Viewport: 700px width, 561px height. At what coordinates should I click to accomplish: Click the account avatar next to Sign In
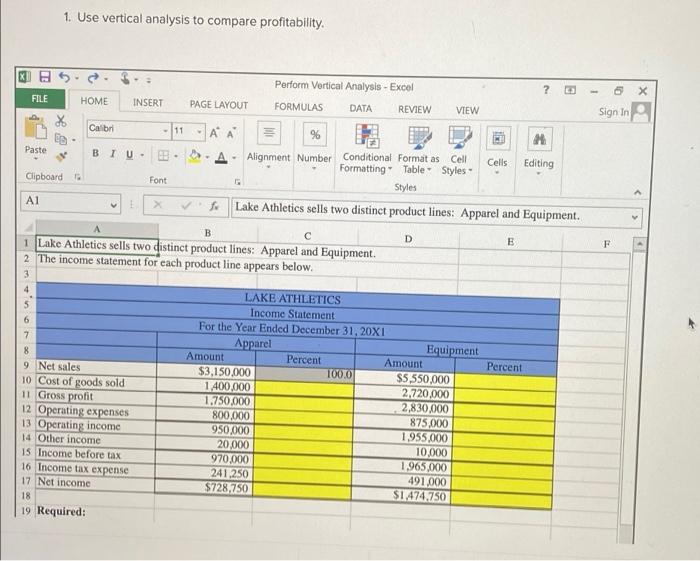tap(641, 112)
